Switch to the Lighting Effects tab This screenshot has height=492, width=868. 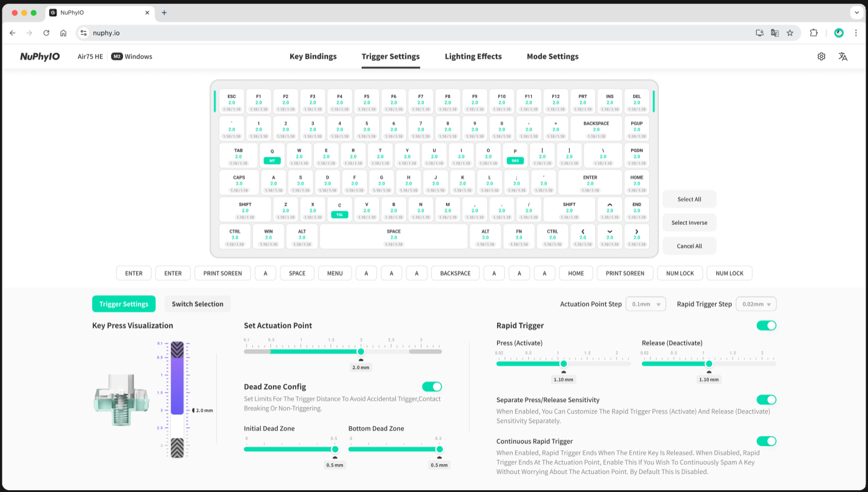pyautogui.click(x=473, y=57)
